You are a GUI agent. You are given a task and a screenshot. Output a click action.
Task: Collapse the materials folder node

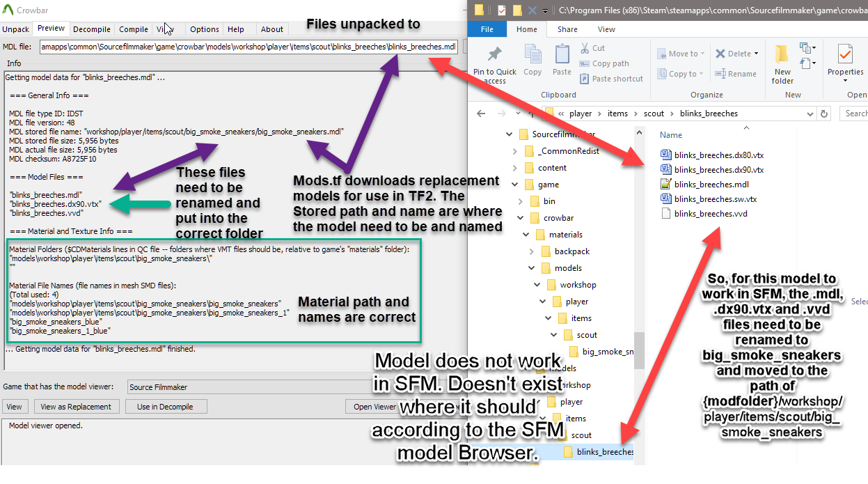(526, 235)
